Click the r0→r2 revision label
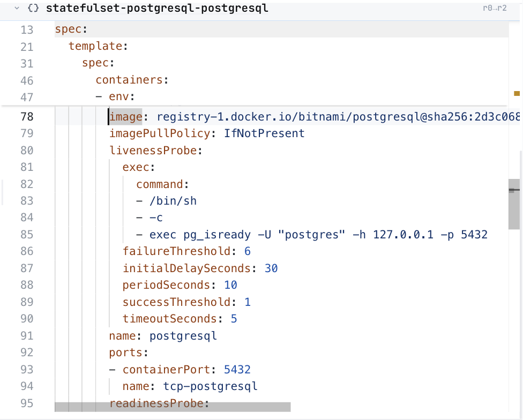523x420 pixels. 495,8
